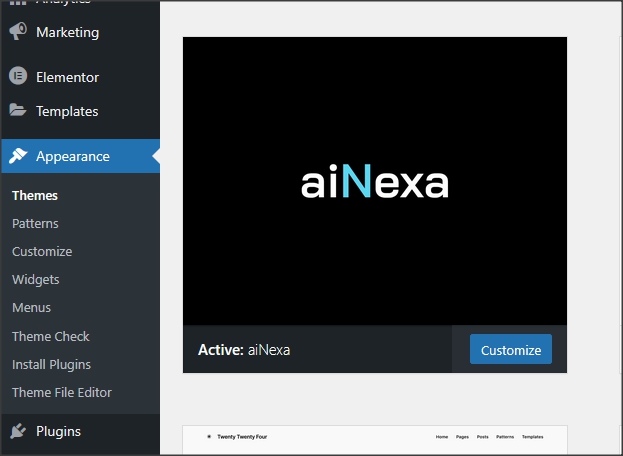623x456 pixels.
Task: Click the Appearance paintbrush icon
Action: click(x=18, y=156)
